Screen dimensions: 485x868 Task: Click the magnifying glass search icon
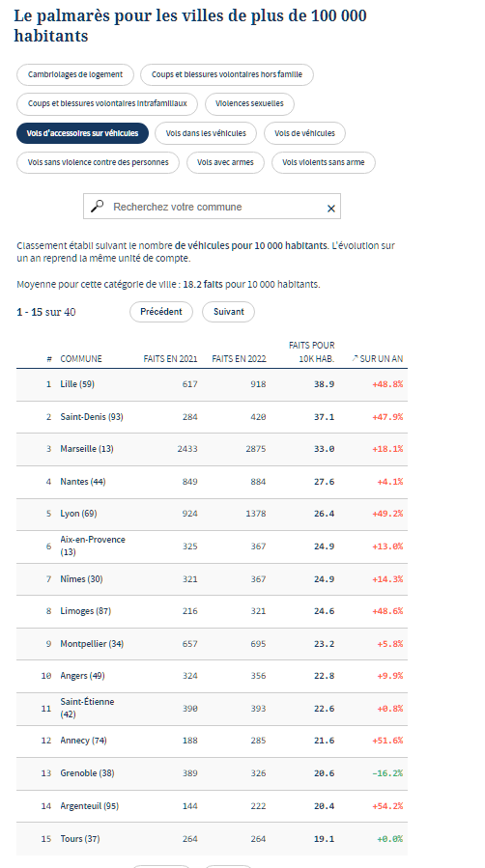[x=98, y=206]
